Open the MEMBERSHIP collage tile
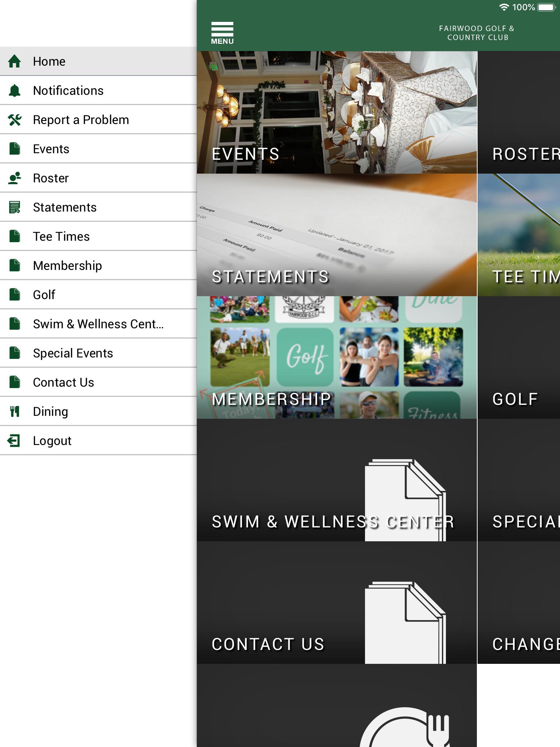 [337, 357]
